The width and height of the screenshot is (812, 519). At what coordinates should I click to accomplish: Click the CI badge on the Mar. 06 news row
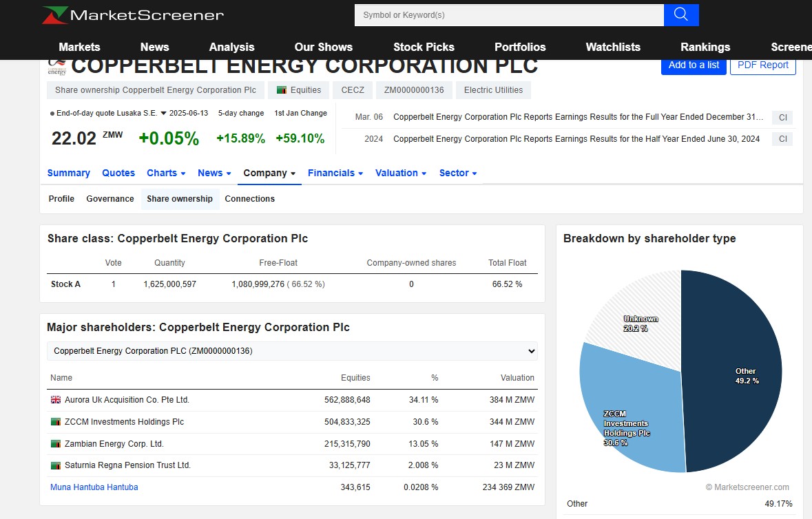click(x=782, y=118)
